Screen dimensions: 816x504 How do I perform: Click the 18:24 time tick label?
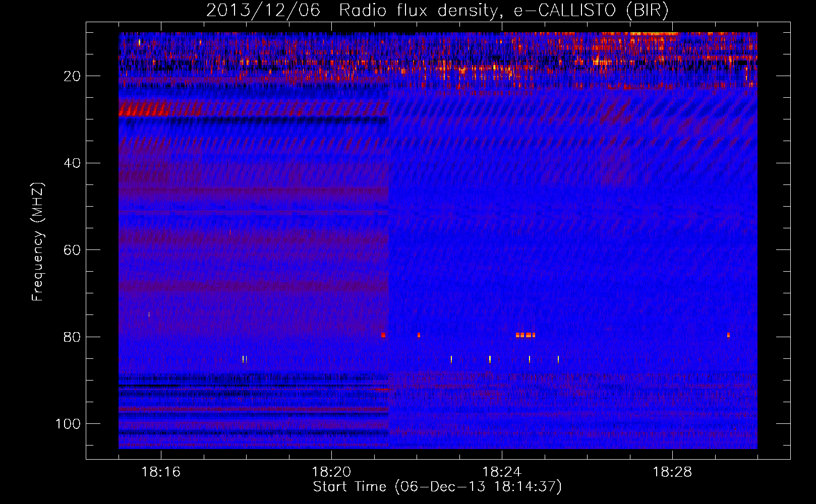point(502,472)
